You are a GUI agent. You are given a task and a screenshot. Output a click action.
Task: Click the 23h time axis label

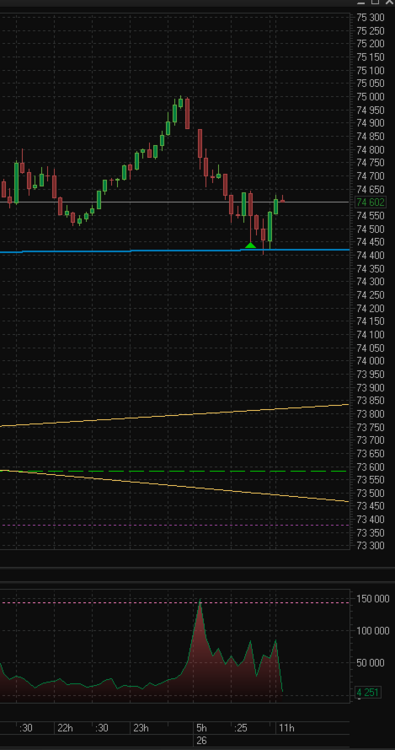pyautogui.click(x=141, y=728)
